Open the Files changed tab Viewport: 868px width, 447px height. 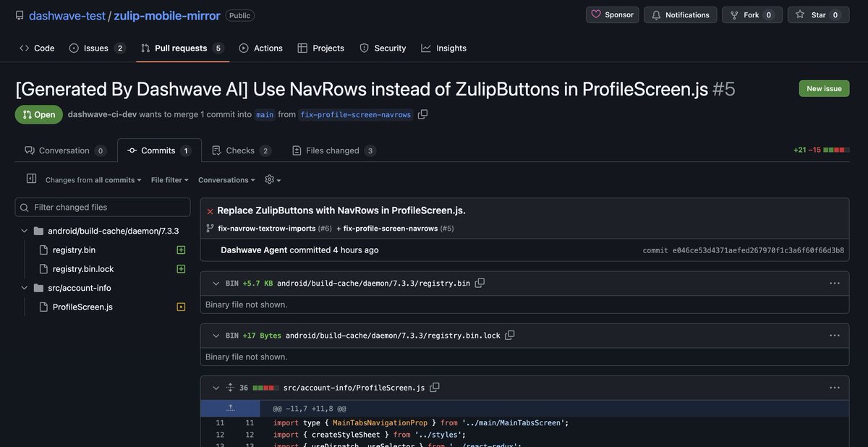333,150
